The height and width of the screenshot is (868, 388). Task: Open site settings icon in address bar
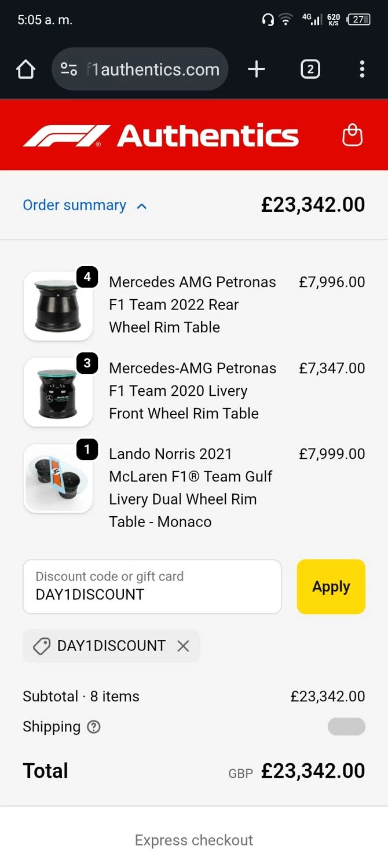tap(69, 69)
